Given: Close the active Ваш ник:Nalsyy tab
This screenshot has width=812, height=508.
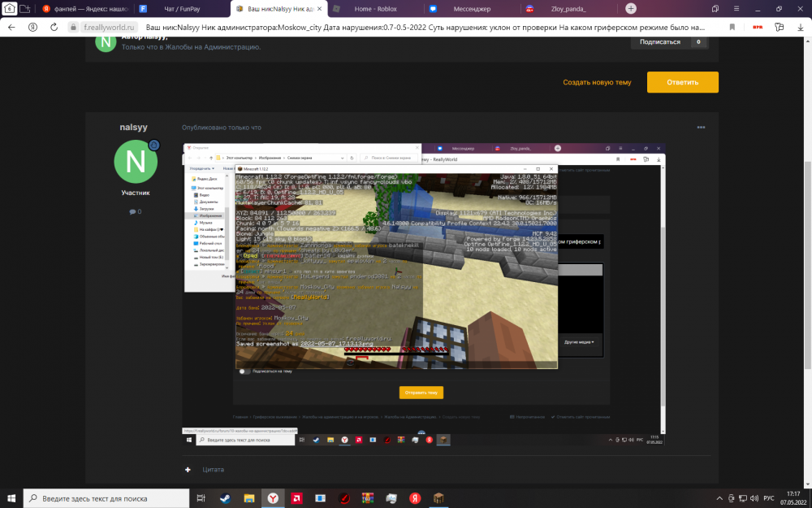Looking at the screenshot, I should (319, 9).
